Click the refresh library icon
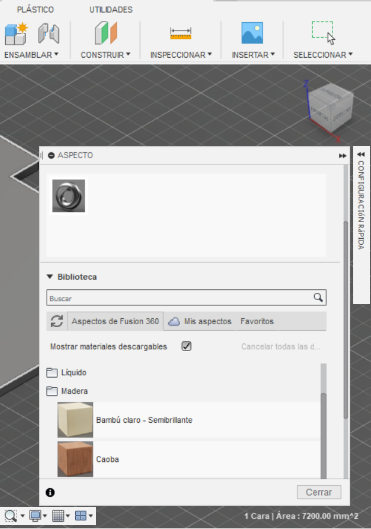 coord(57,321)
